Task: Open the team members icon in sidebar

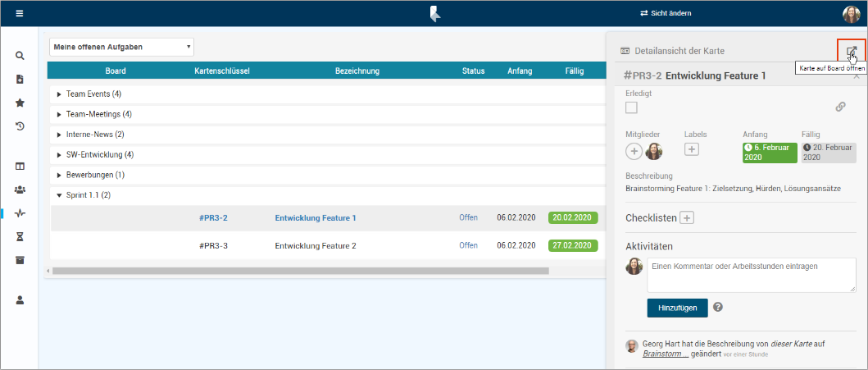Action: 20,190
